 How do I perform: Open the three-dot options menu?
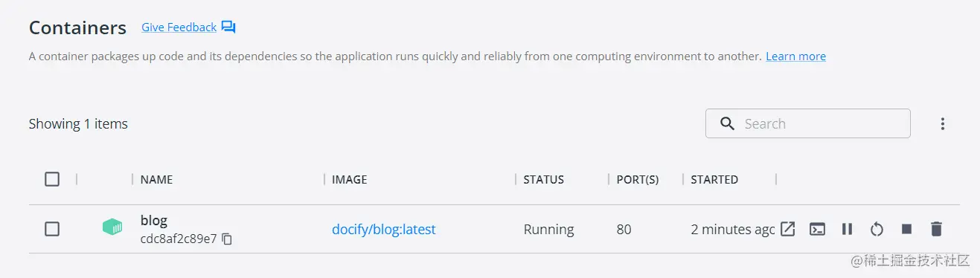942,124
